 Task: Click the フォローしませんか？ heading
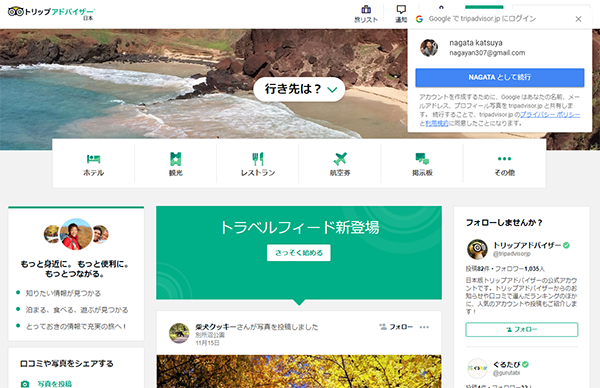(504, 222)
